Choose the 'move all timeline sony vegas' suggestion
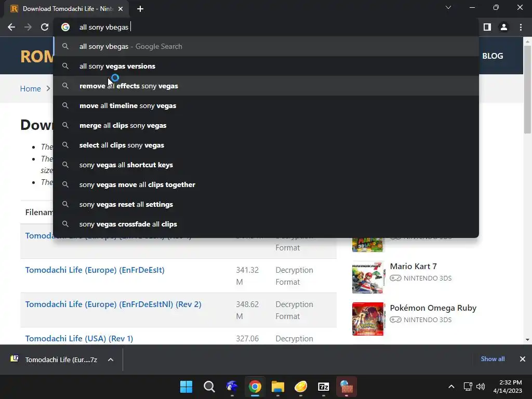Image resolution: width=532 pixels, height=399 pixels. point(266,105)
